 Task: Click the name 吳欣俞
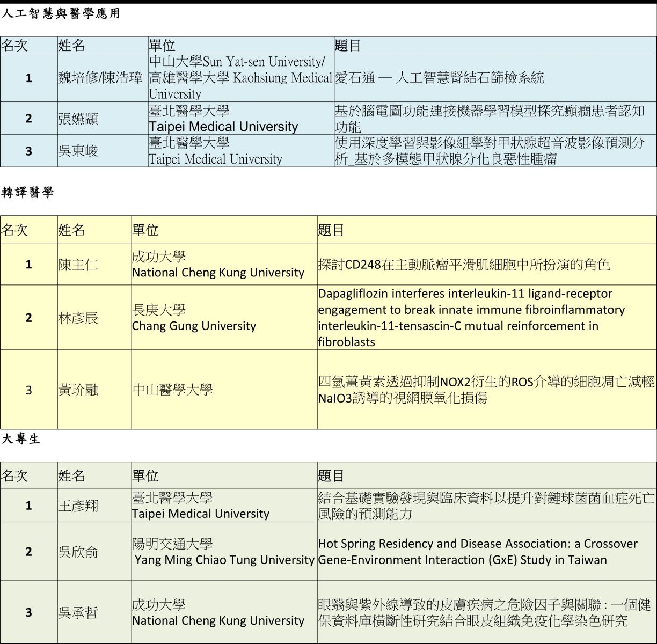pos(78,552)
